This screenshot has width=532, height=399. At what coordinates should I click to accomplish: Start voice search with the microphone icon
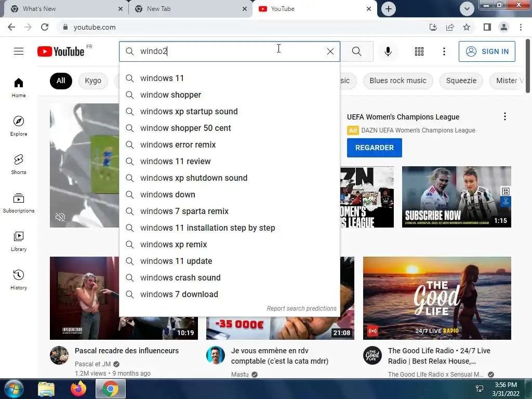click(x=388, y=51)
